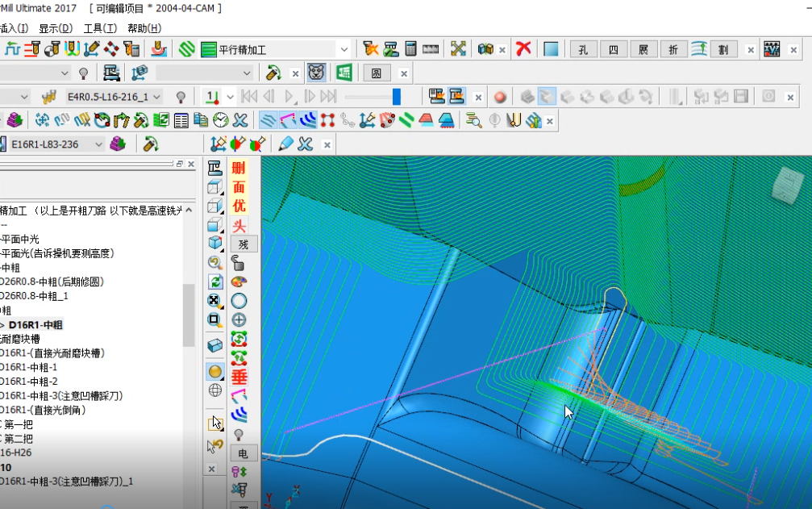Image resolution: width=812 pixels, height=509 pixels.
Task: Open the 帮助(H) menu
Action: point(144,28)
